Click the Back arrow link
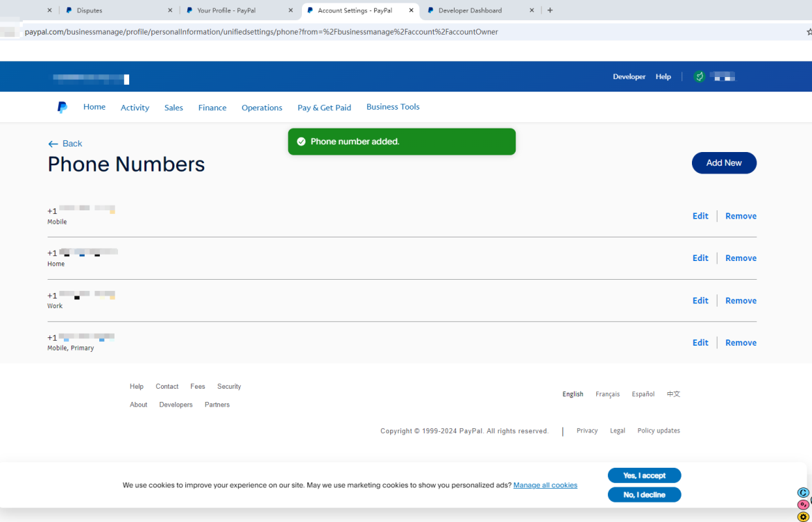 65,144
